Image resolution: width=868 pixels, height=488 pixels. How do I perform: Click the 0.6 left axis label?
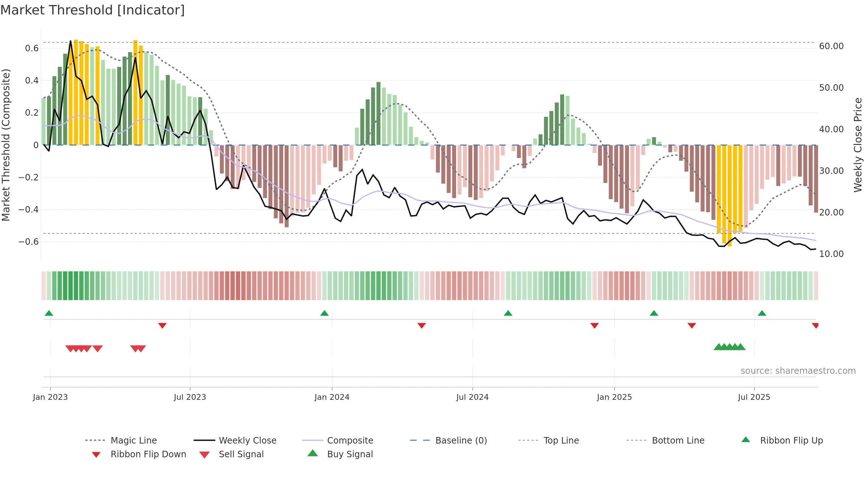tap(32, 48)
